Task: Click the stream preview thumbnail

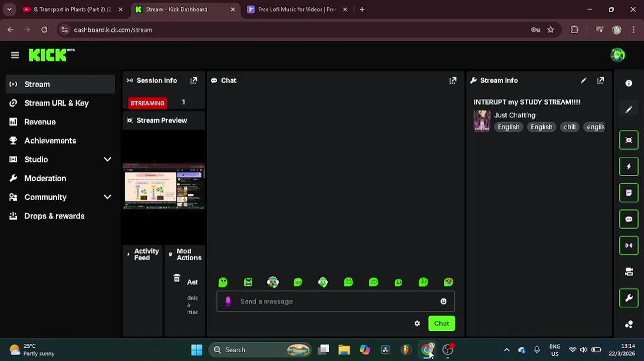Action: coord(164,186)
